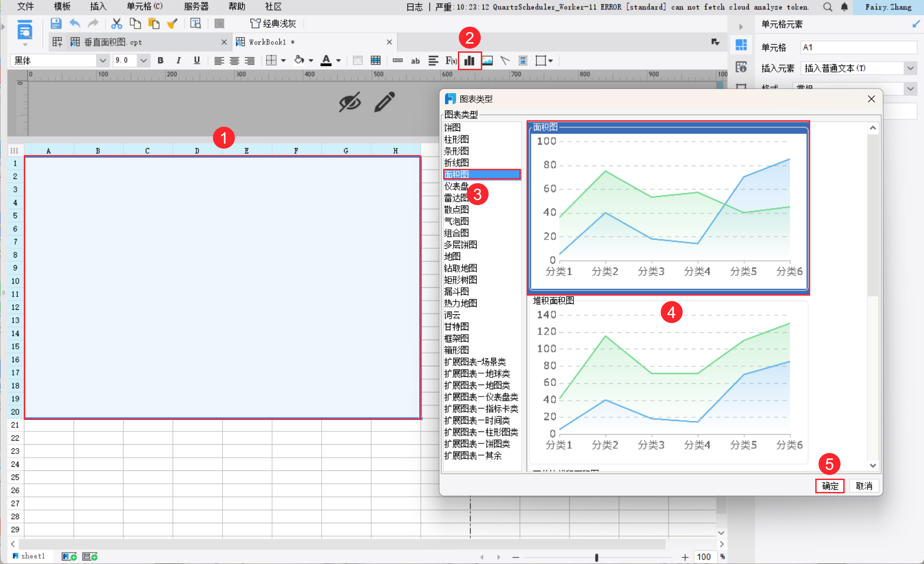
Task: Click the Save icon in the top toolbar
Action: [x=56, y=23]
